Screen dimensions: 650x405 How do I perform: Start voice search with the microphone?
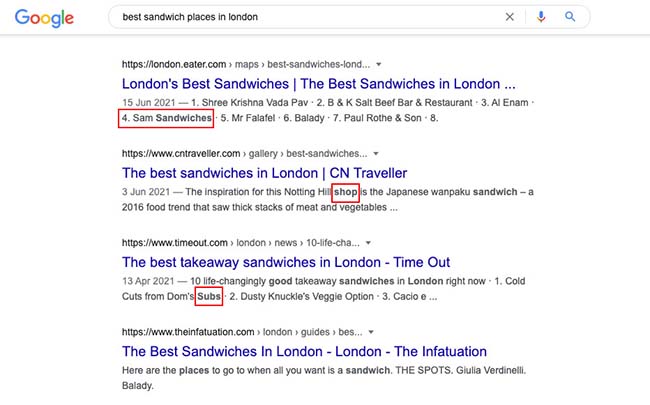[541, 17]
